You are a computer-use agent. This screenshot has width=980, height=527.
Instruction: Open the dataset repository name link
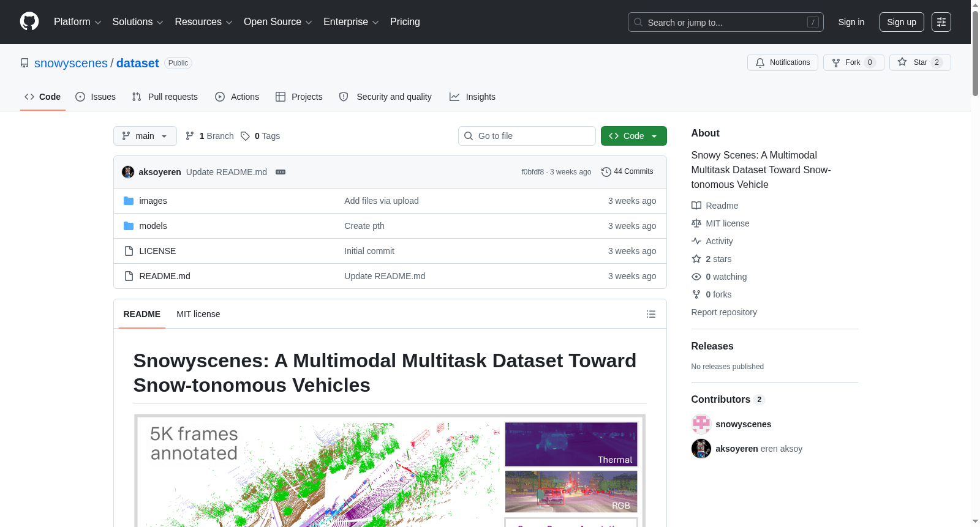138,63
